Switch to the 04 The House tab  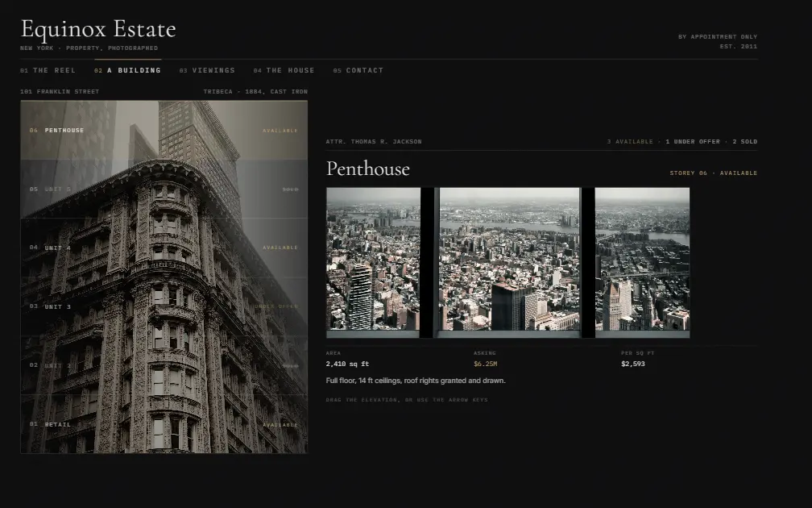click(284, 70)
